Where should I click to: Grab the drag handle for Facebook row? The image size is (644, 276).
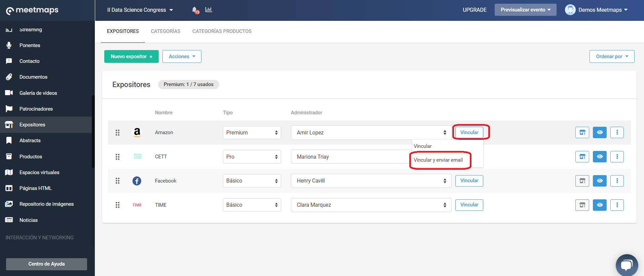pos(117,181)
